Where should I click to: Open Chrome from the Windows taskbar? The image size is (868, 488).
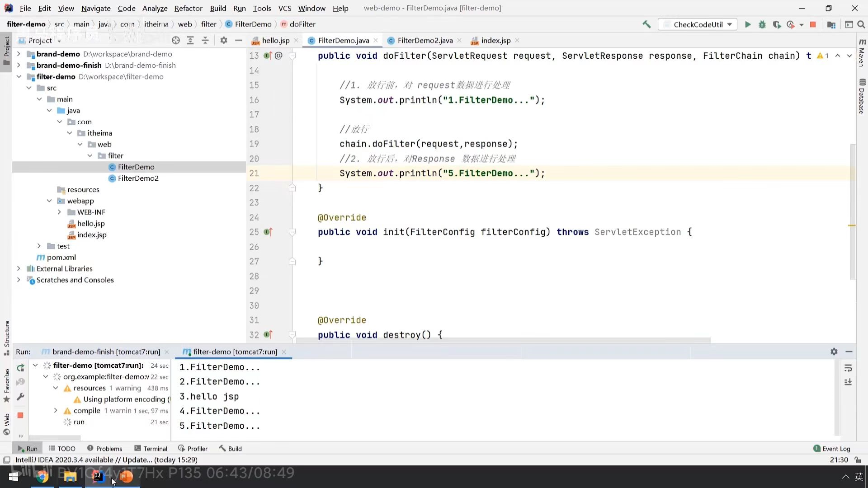point(42,477)
